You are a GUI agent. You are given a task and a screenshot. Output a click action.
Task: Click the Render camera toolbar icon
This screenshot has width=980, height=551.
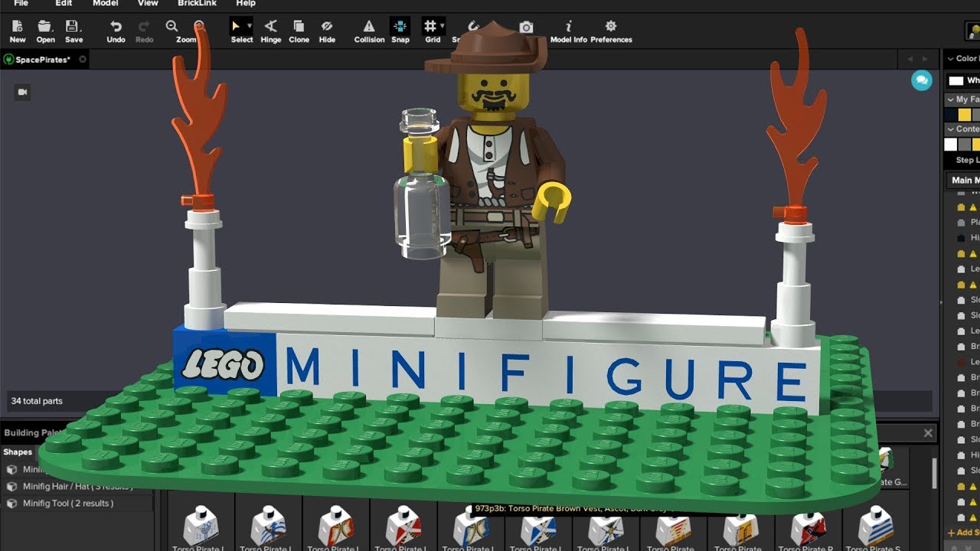click(x=526, y=28)
